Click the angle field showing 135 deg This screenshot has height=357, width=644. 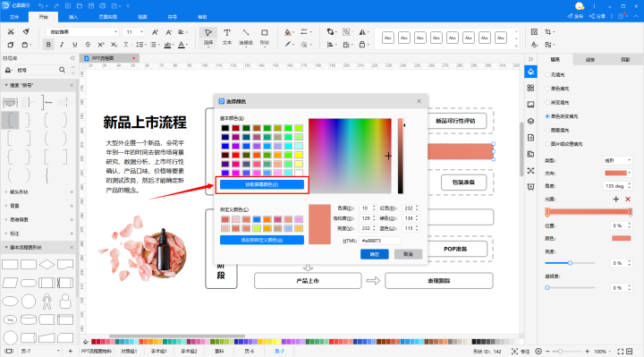click(617, 186)
